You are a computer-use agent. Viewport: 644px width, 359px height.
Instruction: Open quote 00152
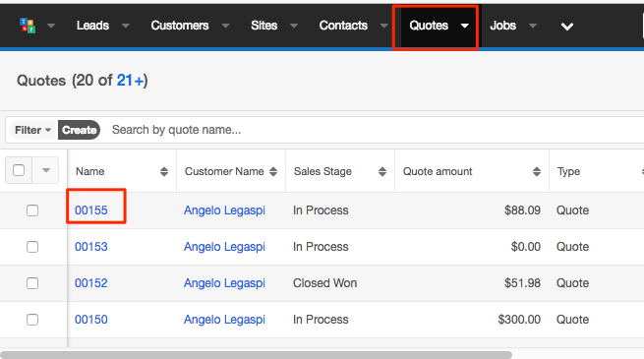pos(91,283)
